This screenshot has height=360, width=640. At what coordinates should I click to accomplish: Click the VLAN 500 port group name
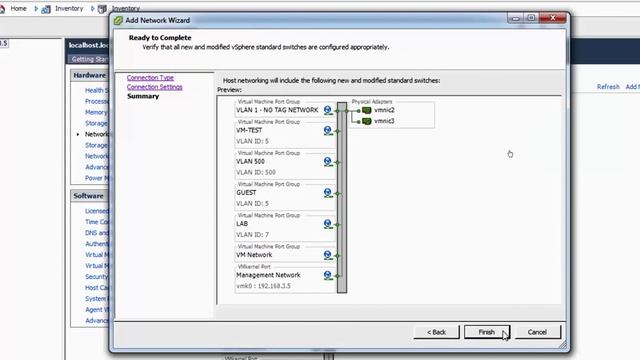tap(250, 162)
